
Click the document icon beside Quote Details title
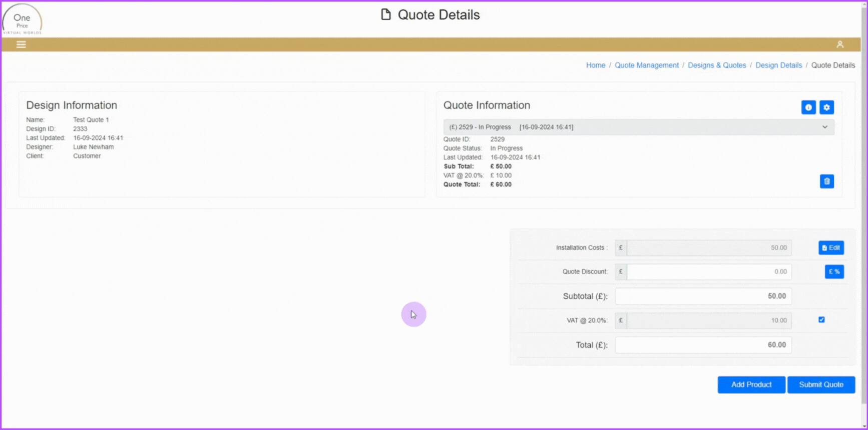[x=385, y=14]
